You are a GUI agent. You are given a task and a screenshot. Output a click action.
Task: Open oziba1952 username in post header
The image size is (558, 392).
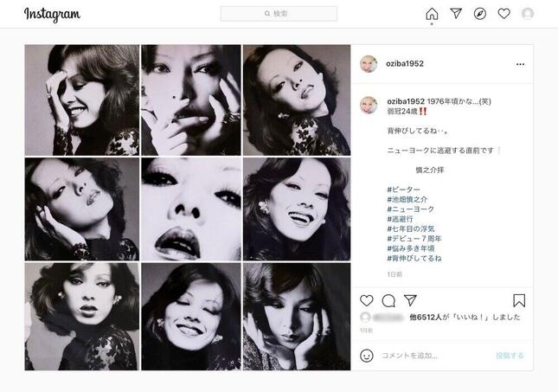405,64
